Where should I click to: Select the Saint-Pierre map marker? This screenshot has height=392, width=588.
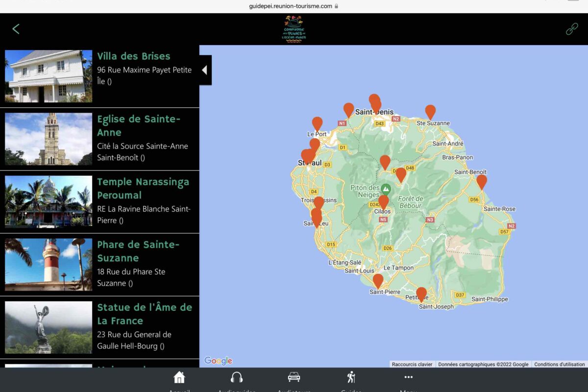379,281
